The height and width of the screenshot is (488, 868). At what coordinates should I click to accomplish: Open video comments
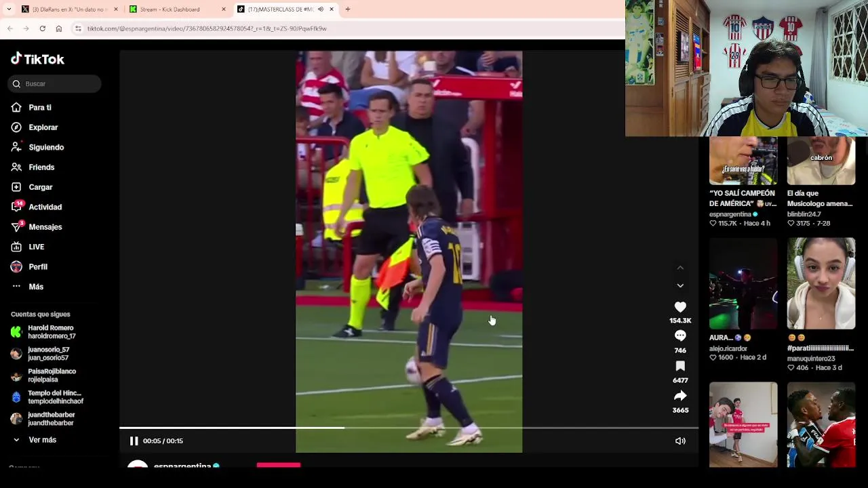pyautogui.click(x=680, y=336)
